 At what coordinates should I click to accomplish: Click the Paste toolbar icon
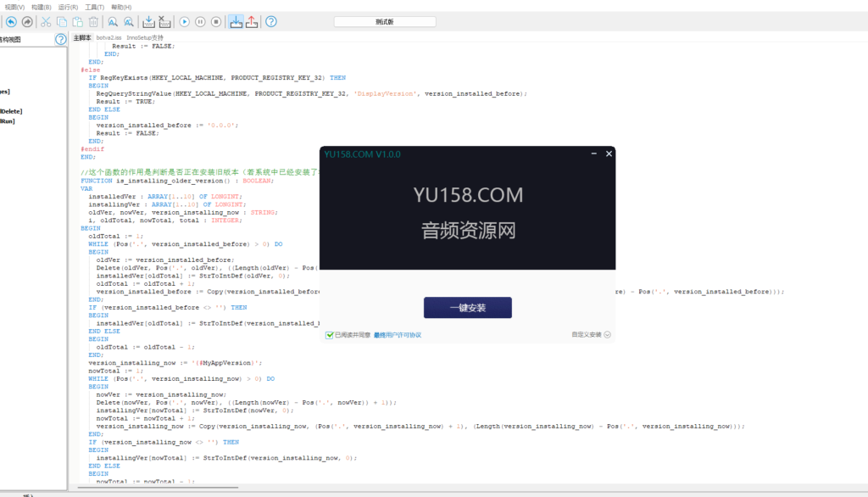click(77, 22)
